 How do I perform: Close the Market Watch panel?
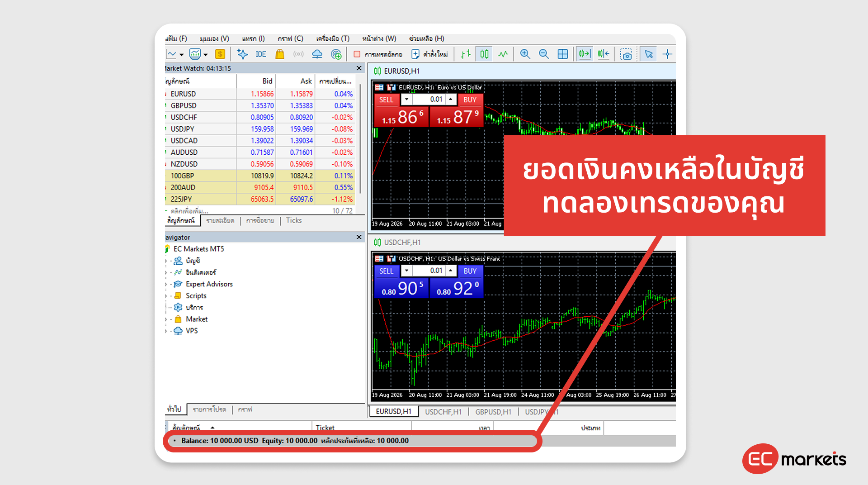click(x=359, y=68)
